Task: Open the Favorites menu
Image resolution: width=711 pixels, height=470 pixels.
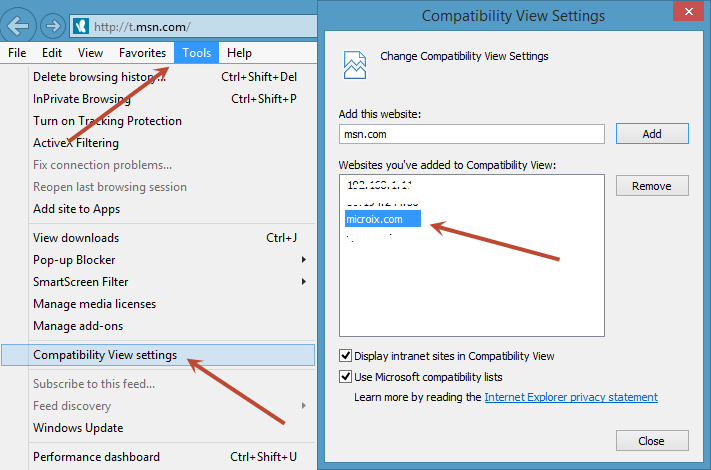Action: click(142, 53)
